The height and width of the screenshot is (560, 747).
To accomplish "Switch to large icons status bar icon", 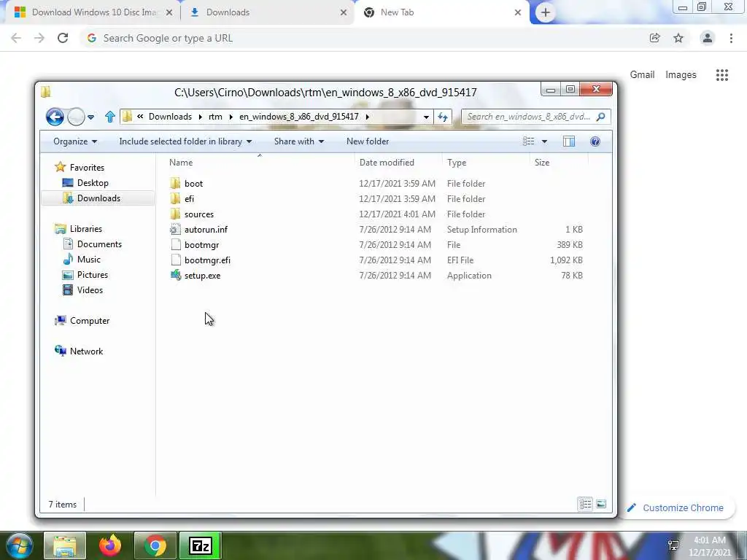I will 601,504.
